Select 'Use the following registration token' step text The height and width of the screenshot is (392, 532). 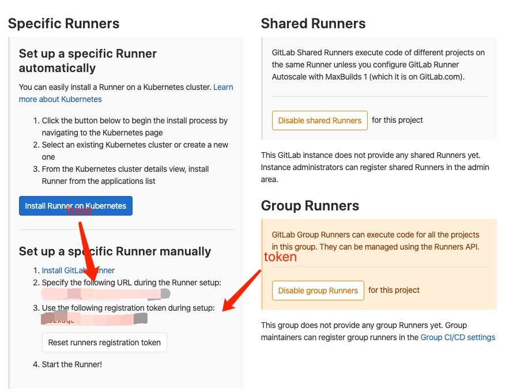129,308
